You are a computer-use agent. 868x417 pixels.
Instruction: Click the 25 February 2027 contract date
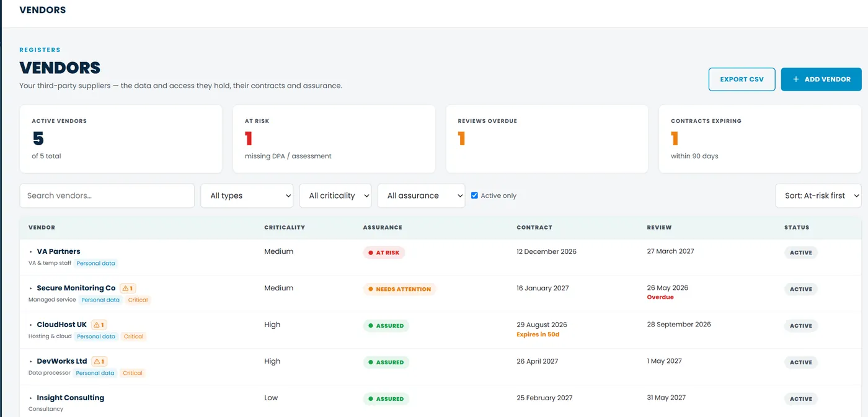(x=544, y=398)
